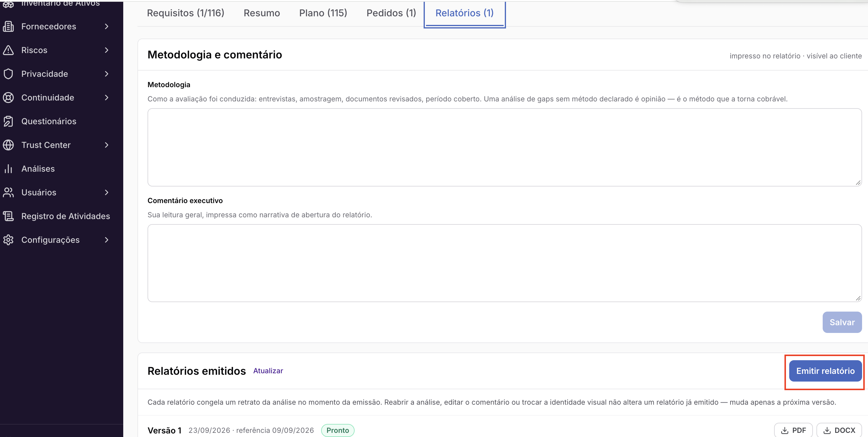Click the Salvar button
The width and height of the screenshot is (868, 437).
point(842,322)
